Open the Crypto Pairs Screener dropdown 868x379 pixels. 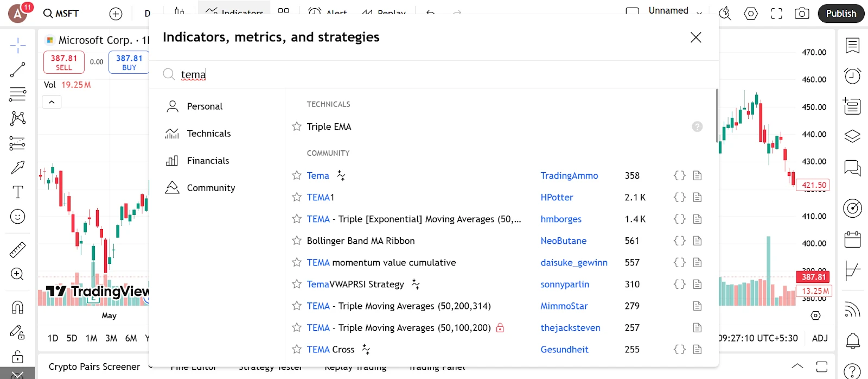coord(150,367)
